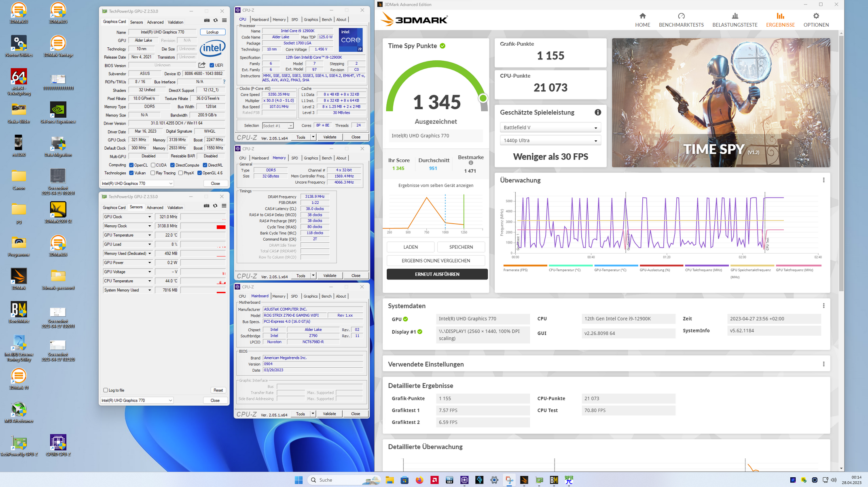Click the BIOS export share icon in GPU-Z
The height and width of the screenshot is (487, 868).
[202, 65]
